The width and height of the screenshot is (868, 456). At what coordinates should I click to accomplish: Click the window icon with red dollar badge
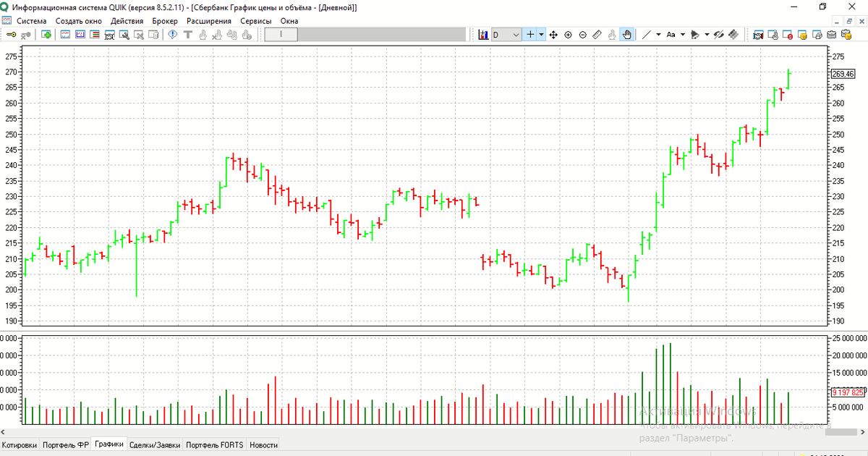(787, 34)
